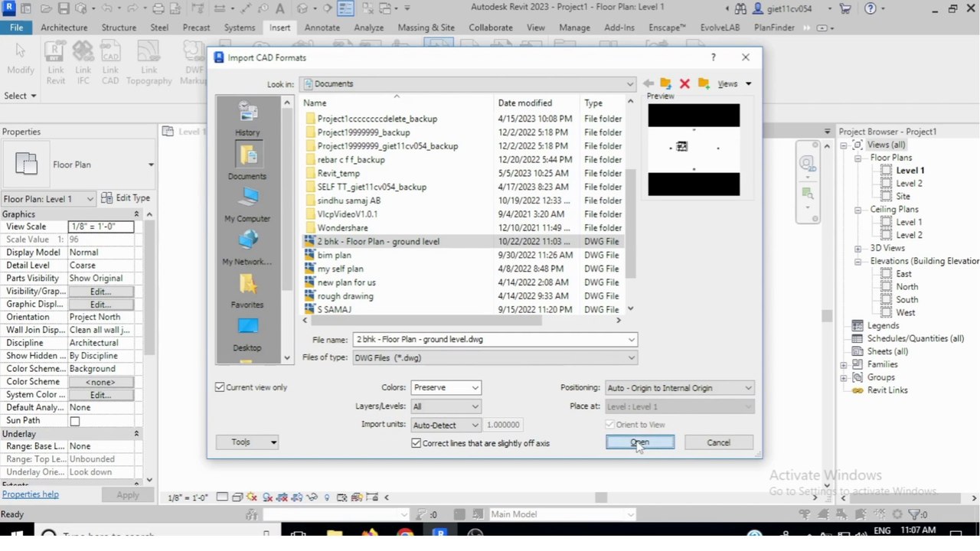Toggle the Current view only checkbox

220,387
